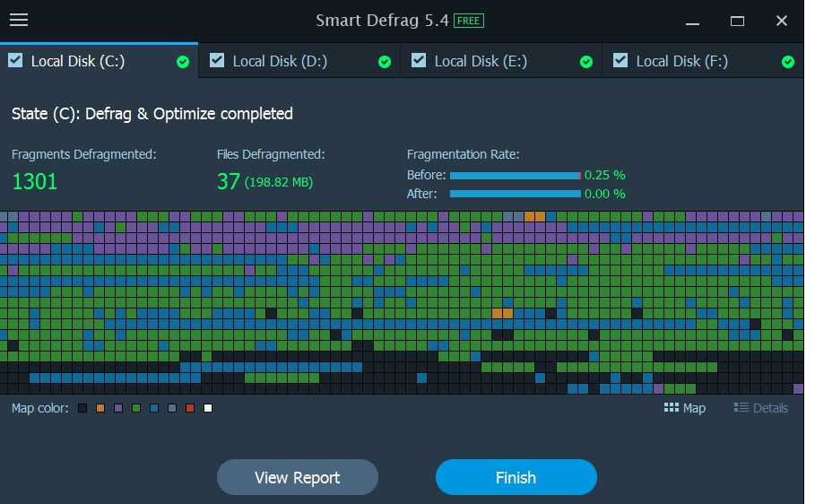Click the After fragmentation rate bar
815x504 pixels.
click(516, 194)
